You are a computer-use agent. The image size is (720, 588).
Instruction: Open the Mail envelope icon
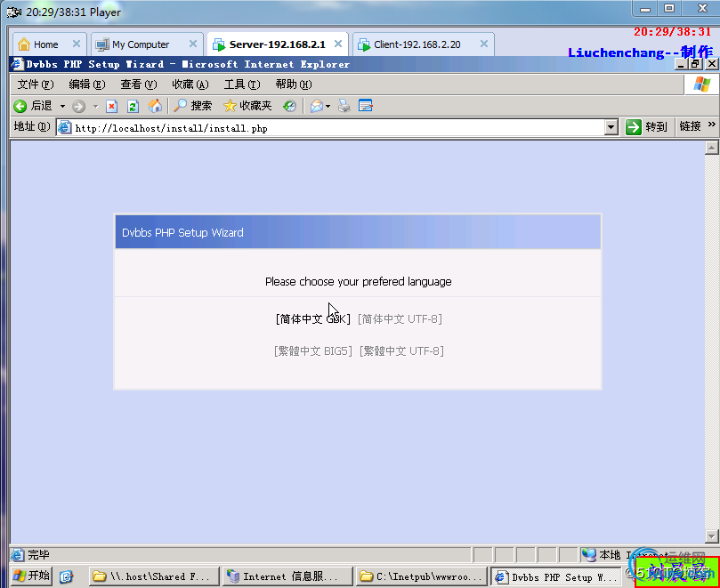click(317, 107)
